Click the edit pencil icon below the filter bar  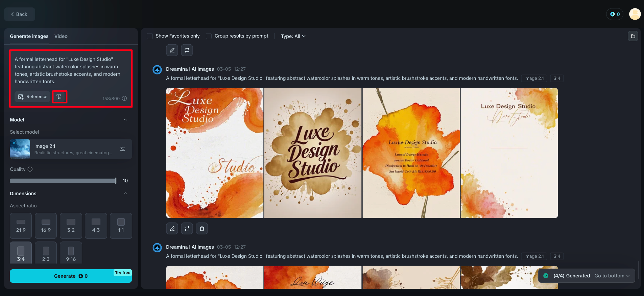coord(172,50)
